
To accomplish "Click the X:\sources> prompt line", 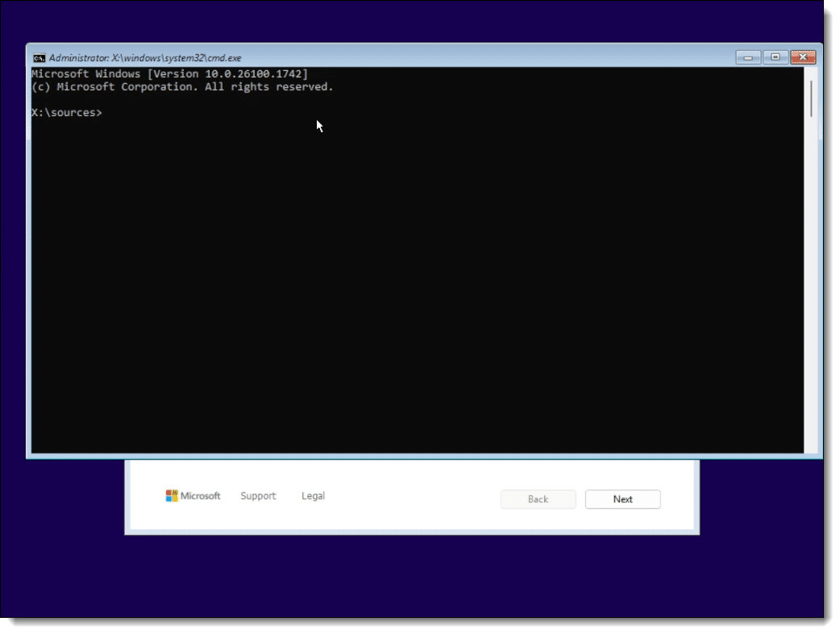I will pyautogui.click(x=66, y=113).
